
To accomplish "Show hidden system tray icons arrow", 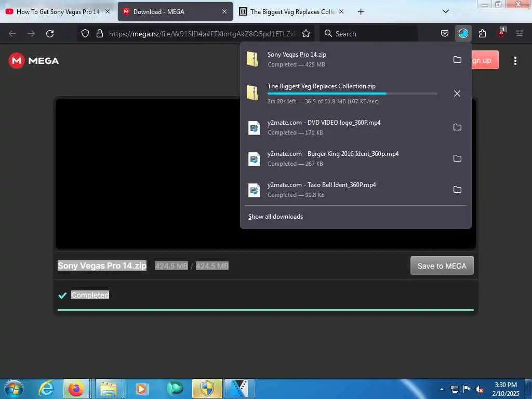I will (x=442, y=389).
